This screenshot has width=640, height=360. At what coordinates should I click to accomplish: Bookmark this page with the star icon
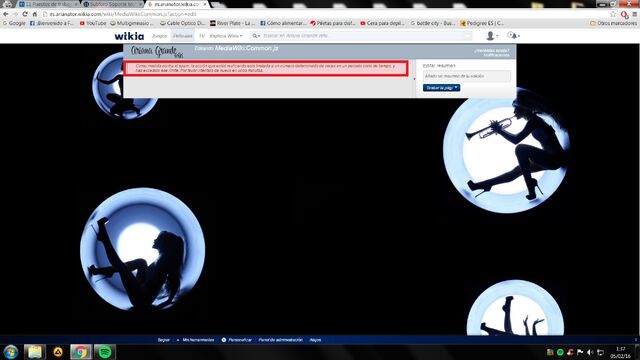(x=613, y=14)
